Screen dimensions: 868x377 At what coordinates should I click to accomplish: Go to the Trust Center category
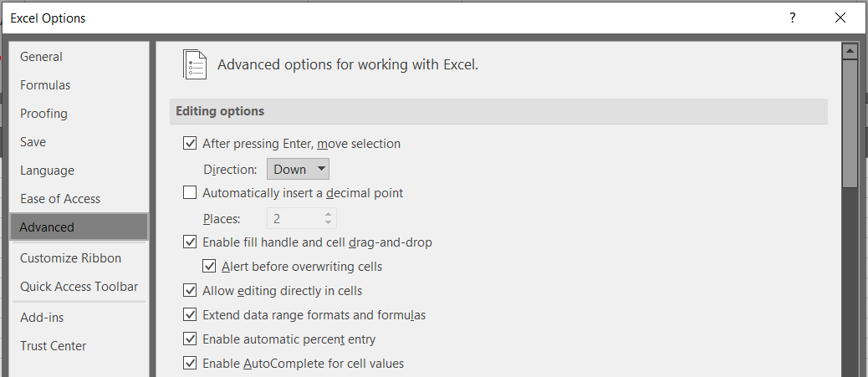click(54, 346)
